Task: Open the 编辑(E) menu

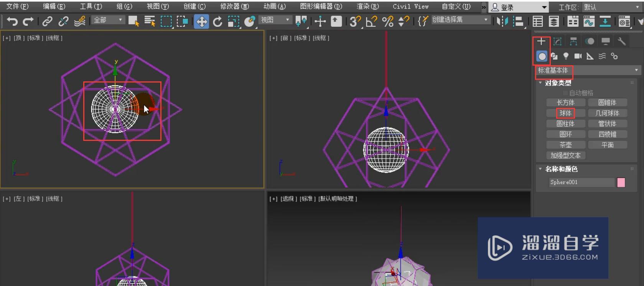Action: click(x=54, y=7)
